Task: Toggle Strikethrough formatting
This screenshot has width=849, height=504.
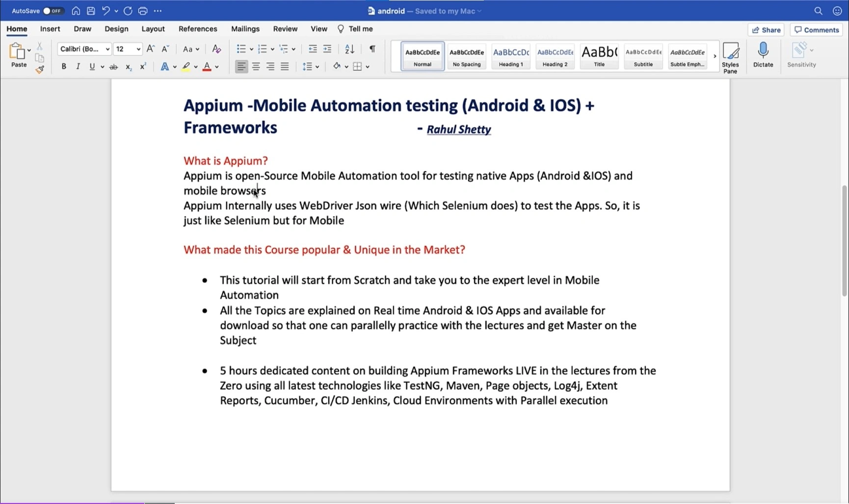Action: click(x=113, y=67)
